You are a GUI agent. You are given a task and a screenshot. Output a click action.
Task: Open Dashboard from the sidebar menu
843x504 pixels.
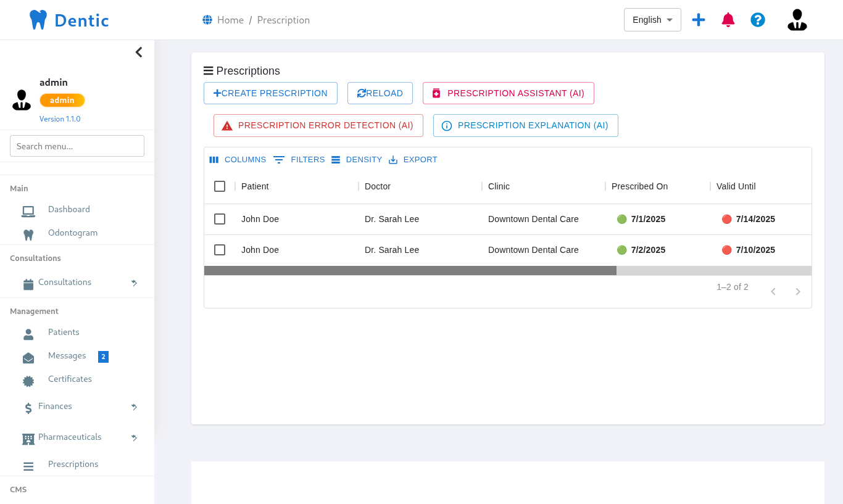(69, 210)
